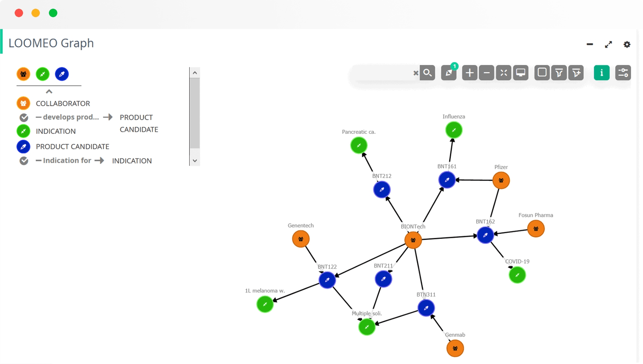Viewport: 643px width, 364px height.
Task: Toggle the green info button
Action: (601, 73)
